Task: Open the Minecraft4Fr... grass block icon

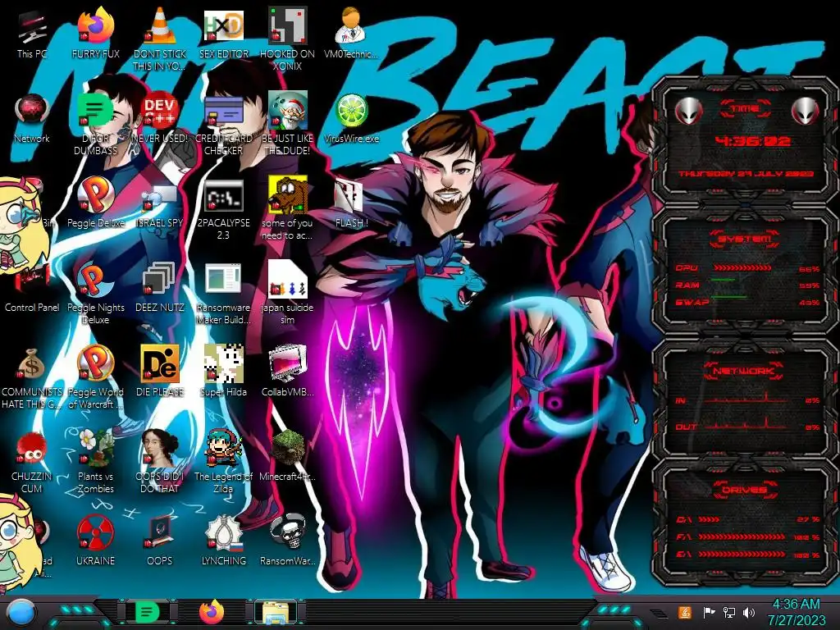Action: coord(287,456)
